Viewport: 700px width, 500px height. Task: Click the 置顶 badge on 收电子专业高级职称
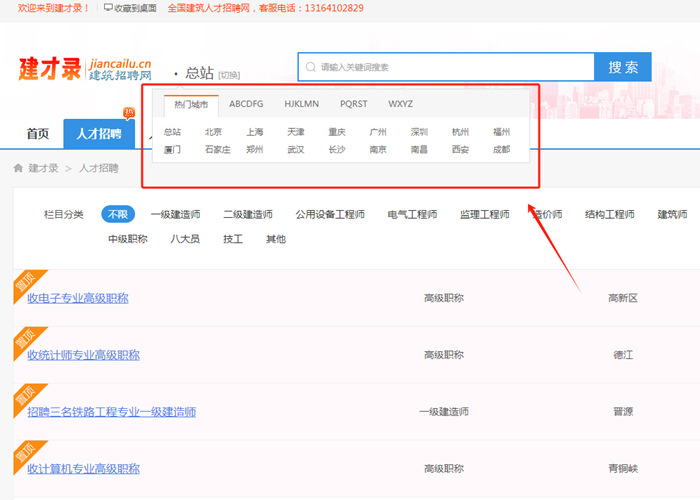point(24,285)
